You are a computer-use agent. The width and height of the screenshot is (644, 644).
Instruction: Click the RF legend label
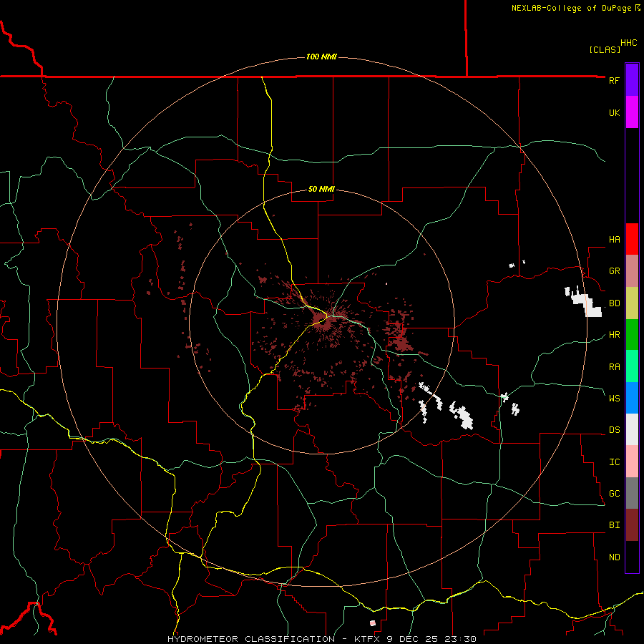point(614,80)
